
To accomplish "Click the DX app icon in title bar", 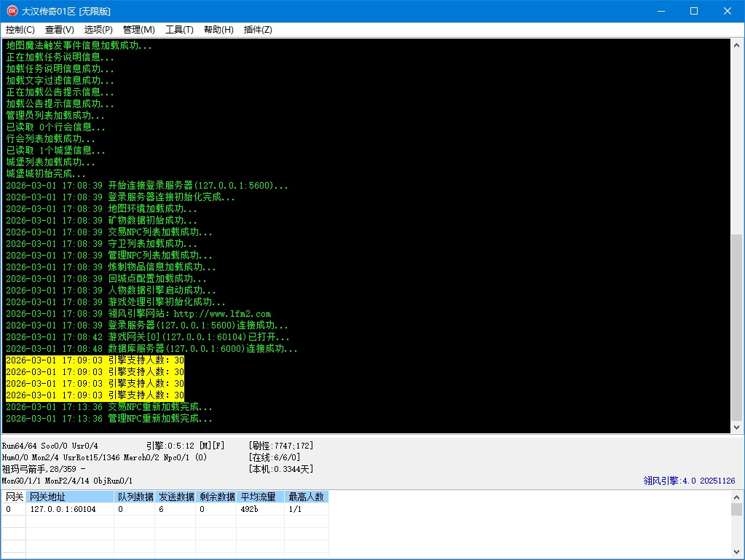I will [x=12, y=11].
